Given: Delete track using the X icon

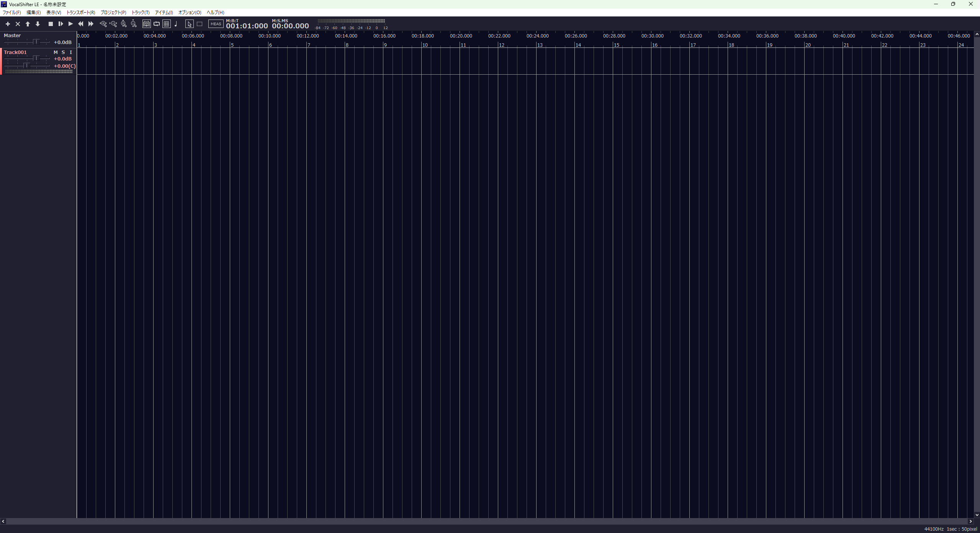Looking at the screenshot, I should click(18, 24).
